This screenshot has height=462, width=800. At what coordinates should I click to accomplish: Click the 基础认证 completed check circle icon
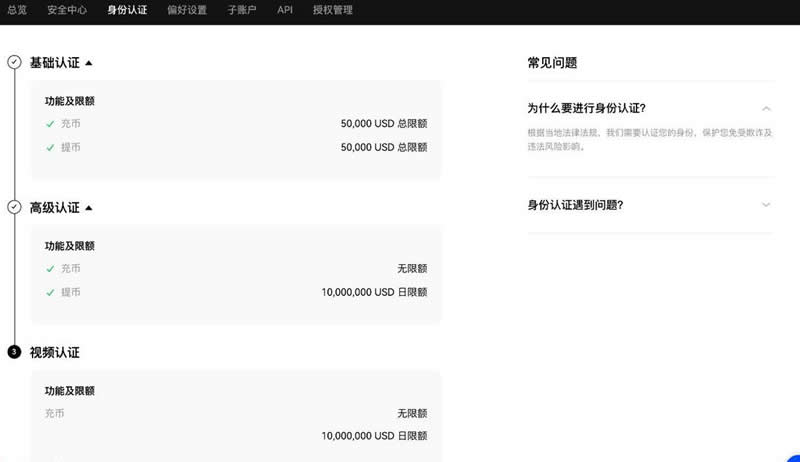(x=14, y=62)
